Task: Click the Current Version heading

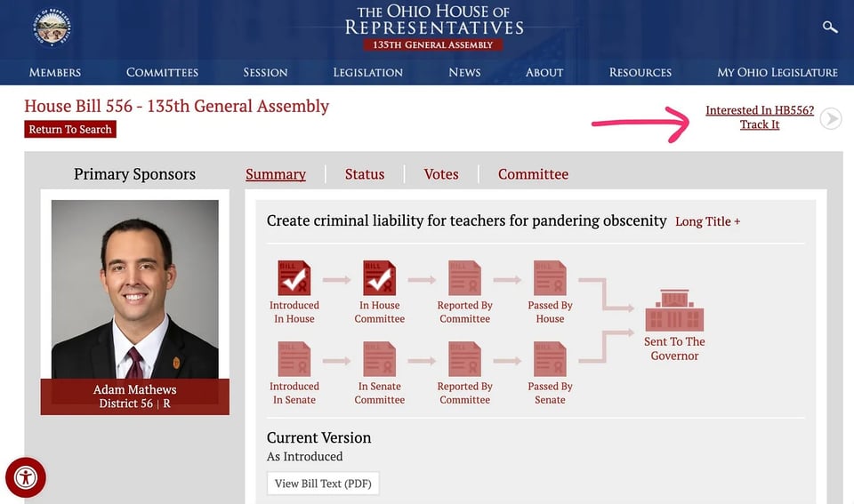Action: [x=318, y=437]
